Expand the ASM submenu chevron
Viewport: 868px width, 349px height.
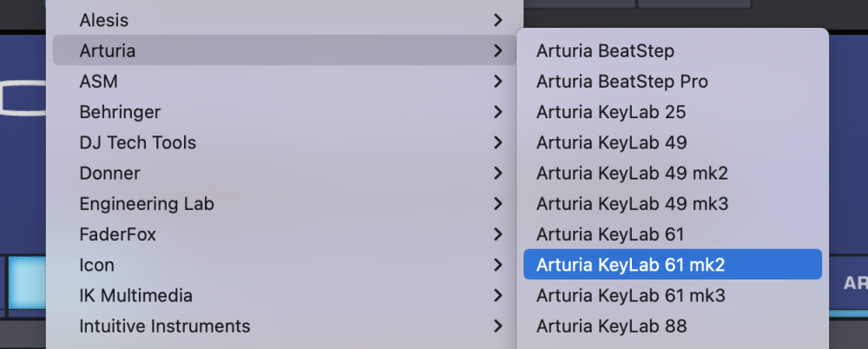pyautogui.click(x=497, y=82)
